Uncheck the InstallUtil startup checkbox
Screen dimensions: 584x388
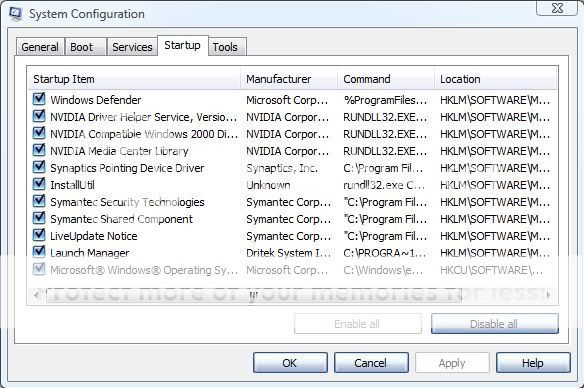(39, 184)
